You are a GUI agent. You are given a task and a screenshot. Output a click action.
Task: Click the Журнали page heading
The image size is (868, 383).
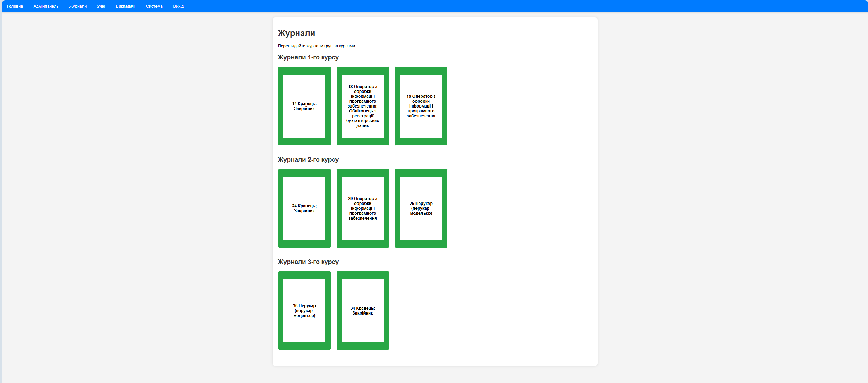pyautogui.click(x=296, y=33)
